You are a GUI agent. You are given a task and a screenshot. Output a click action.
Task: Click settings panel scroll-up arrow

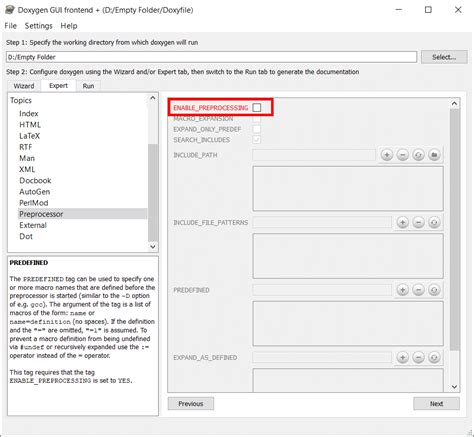(x=454, y=104)
